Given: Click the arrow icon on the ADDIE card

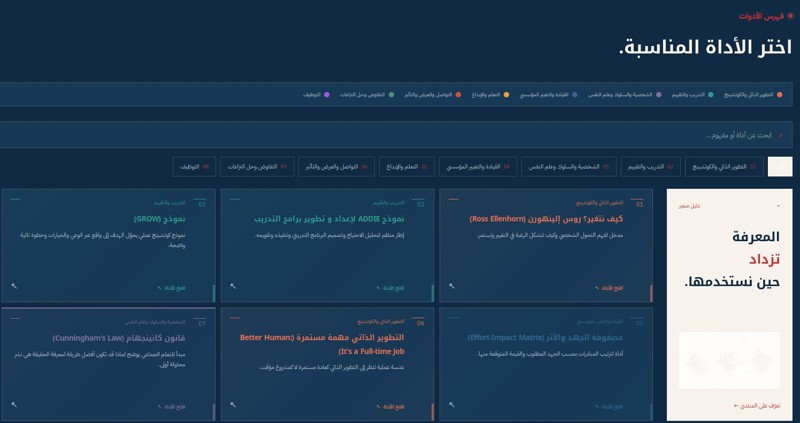Looking at the screenshot, I should [x=233, y=286].
